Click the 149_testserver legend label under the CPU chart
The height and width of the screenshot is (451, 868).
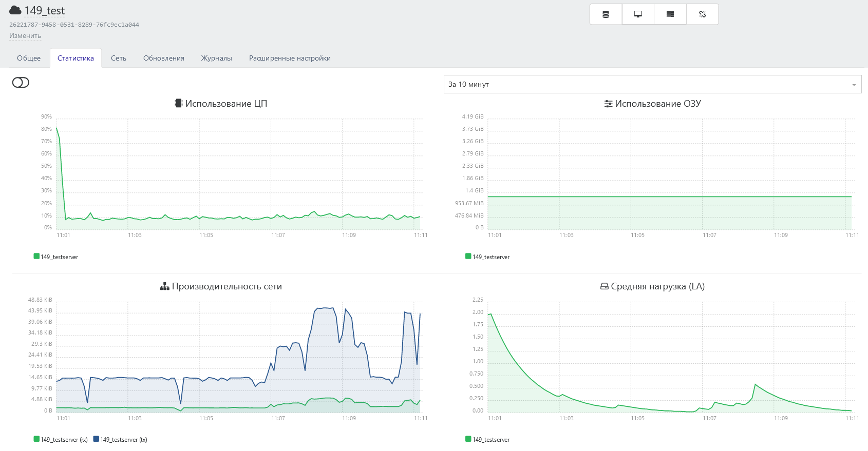tap(60, 257)
